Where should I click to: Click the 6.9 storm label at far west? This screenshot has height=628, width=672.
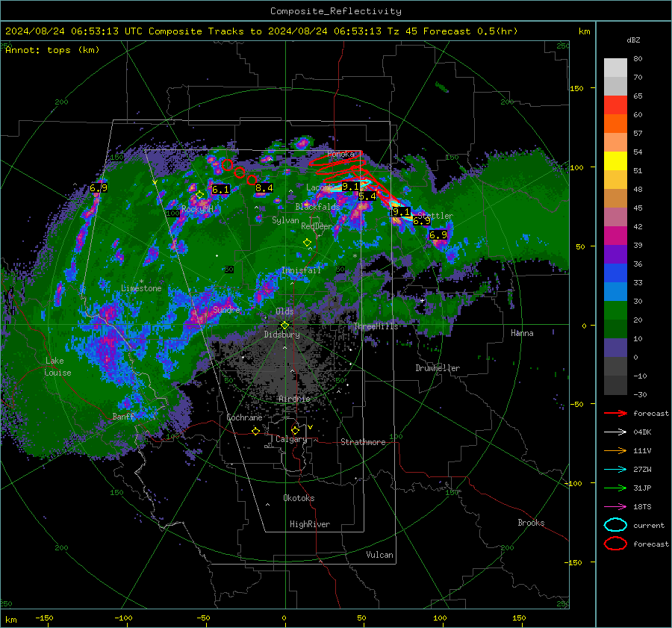coord(99,187)
